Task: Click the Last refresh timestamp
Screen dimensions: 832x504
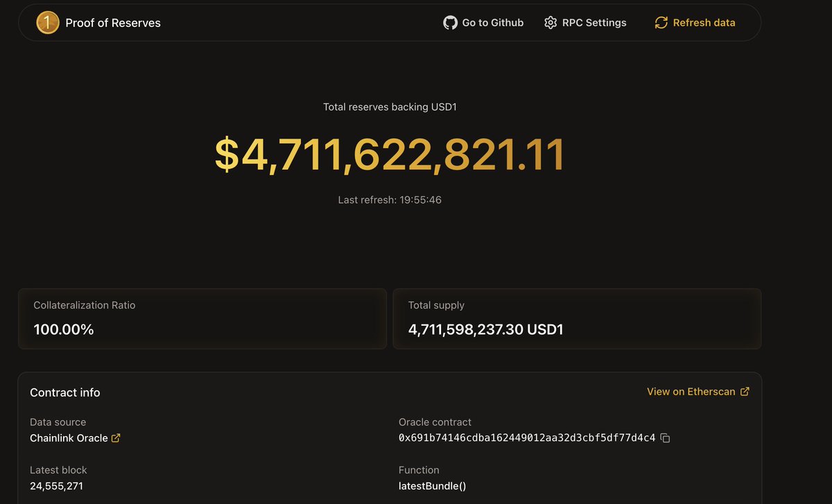Action: point(390,200)
